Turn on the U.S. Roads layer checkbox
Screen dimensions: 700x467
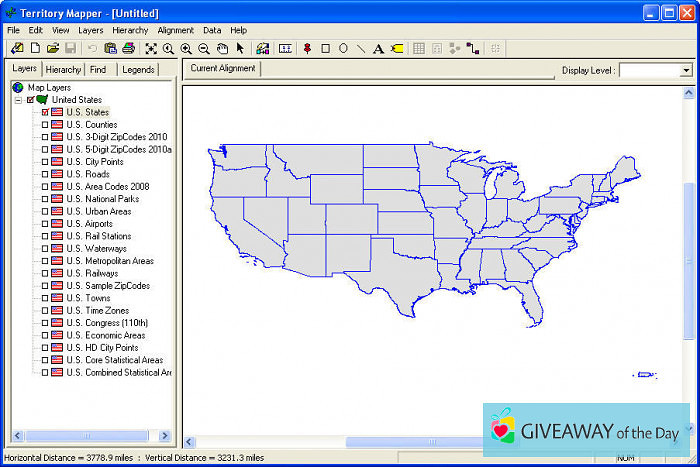point(45,174)
